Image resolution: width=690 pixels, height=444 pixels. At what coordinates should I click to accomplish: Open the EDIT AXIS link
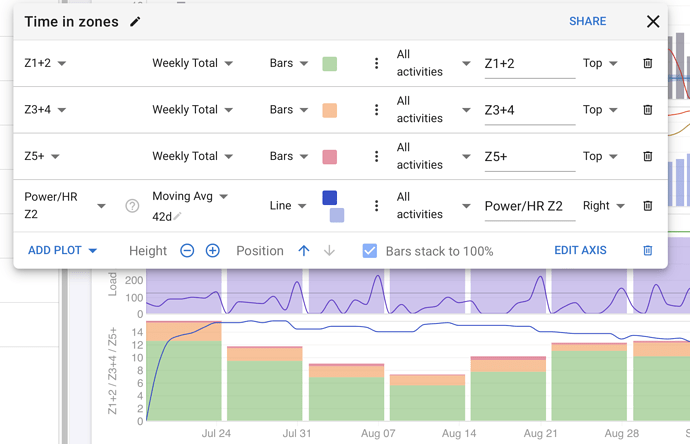(580, 251)
